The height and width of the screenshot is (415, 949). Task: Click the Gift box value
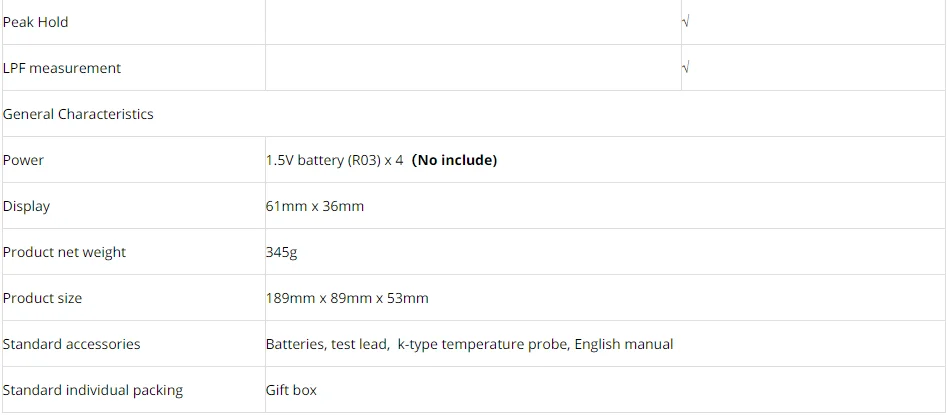291,390
